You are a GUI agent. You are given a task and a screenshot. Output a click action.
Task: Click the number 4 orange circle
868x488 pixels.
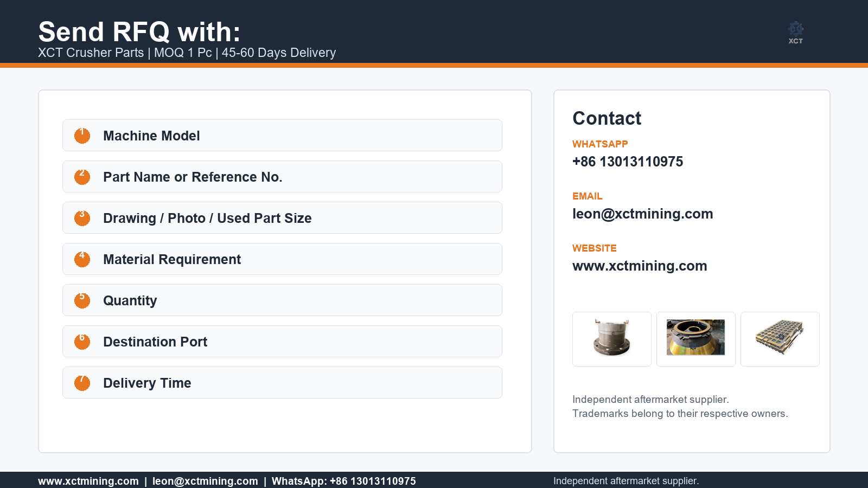[82, 259]
